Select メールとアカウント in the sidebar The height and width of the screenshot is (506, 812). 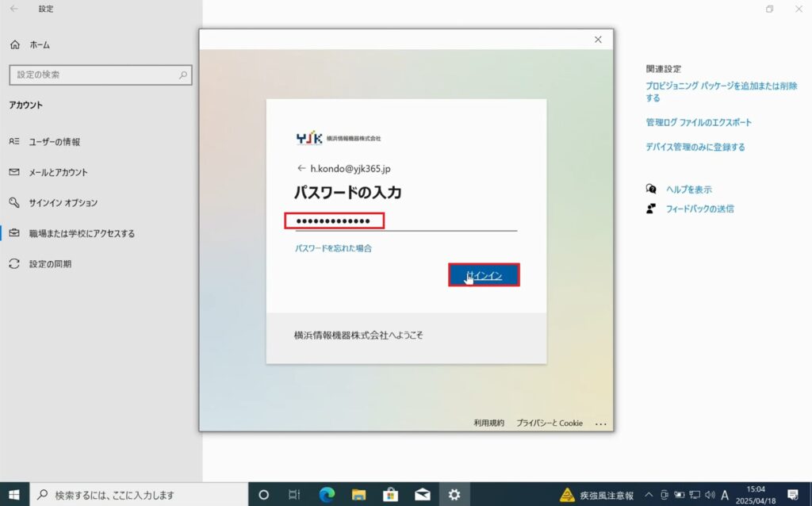pos(58,172)
